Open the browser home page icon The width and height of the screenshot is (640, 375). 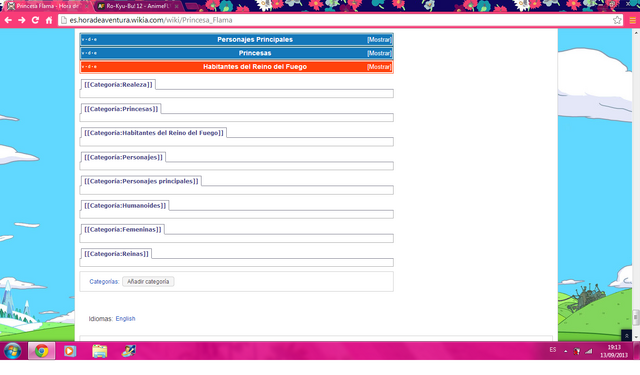[49, 20]
